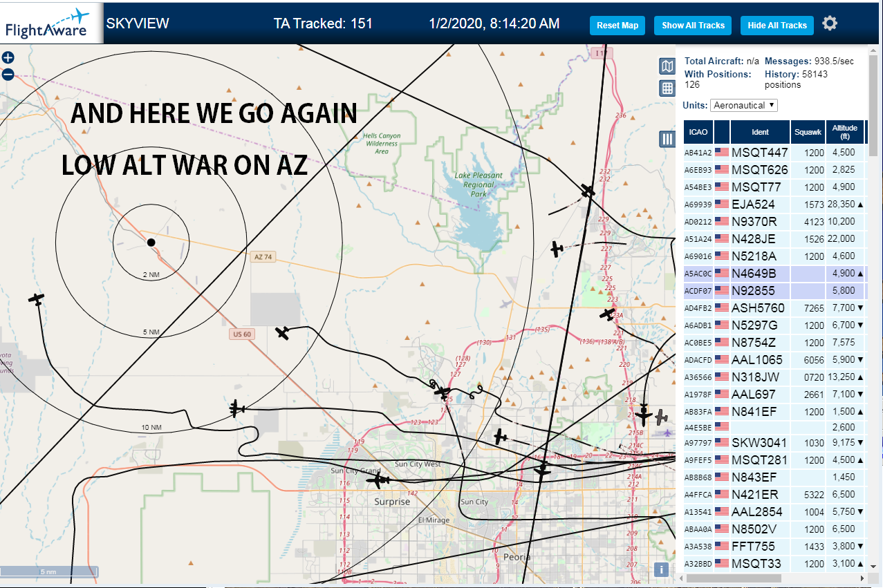Click the SKYVIEW title text
This screenshot has height=588, width=883.
(x=138, y=23)
